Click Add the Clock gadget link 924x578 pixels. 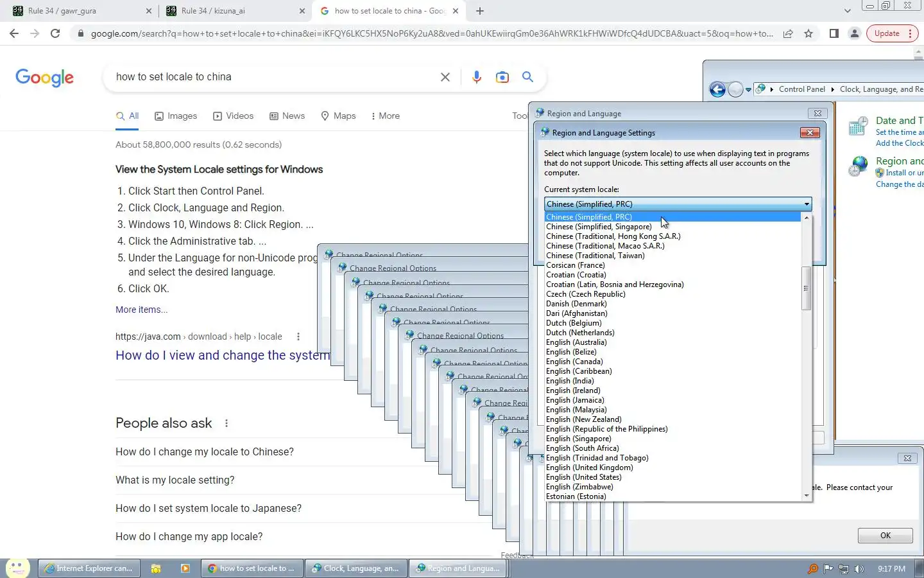pos(900,143)
